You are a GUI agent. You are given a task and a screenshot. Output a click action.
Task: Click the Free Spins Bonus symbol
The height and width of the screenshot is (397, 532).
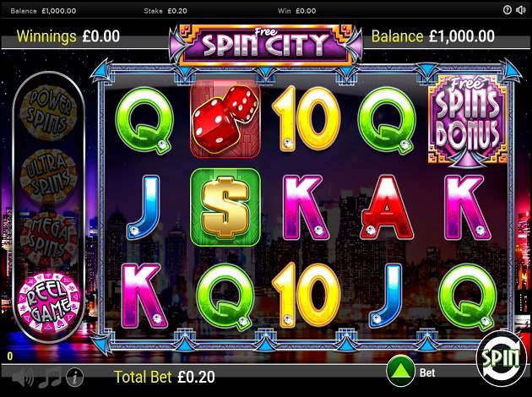(x=468, y=122)
